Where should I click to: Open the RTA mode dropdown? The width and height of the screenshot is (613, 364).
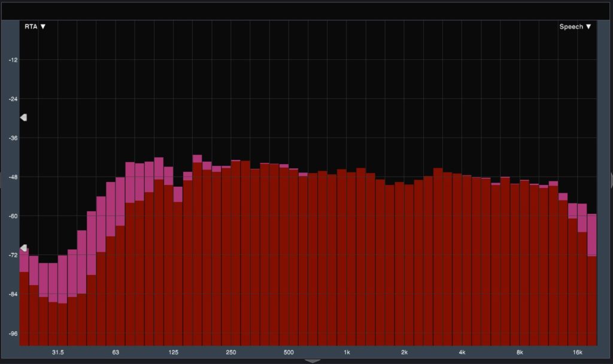click(35, 26)
